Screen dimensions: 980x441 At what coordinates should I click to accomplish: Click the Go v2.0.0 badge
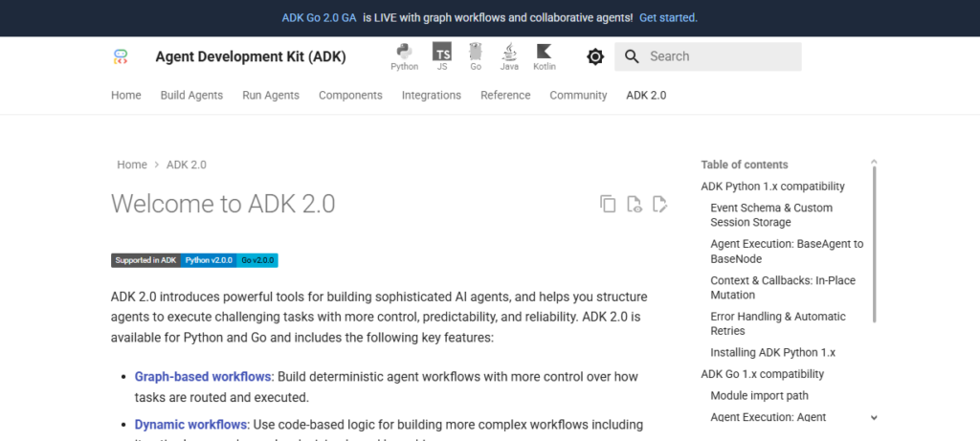click(x=257, y=260)
